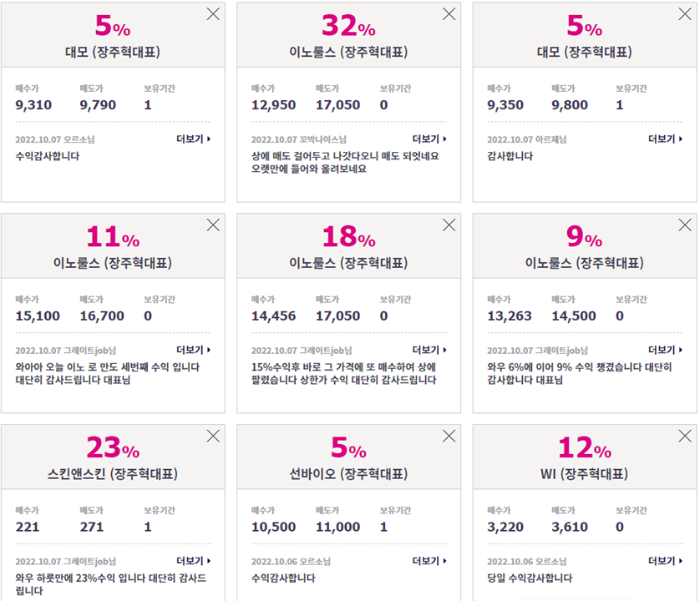This screenshot has height=601, width=700.
Task: Close the 5% 대모 card by 오르소님
Action: click(213, 14)
